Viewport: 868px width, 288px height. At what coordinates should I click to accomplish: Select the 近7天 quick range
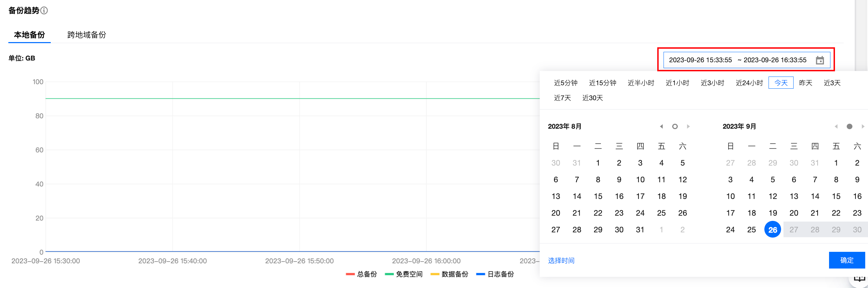click(562, 98)
